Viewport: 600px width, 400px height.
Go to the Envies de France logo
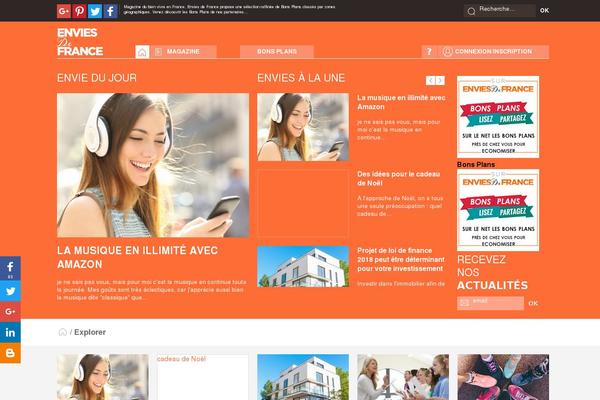click(80, 42)
